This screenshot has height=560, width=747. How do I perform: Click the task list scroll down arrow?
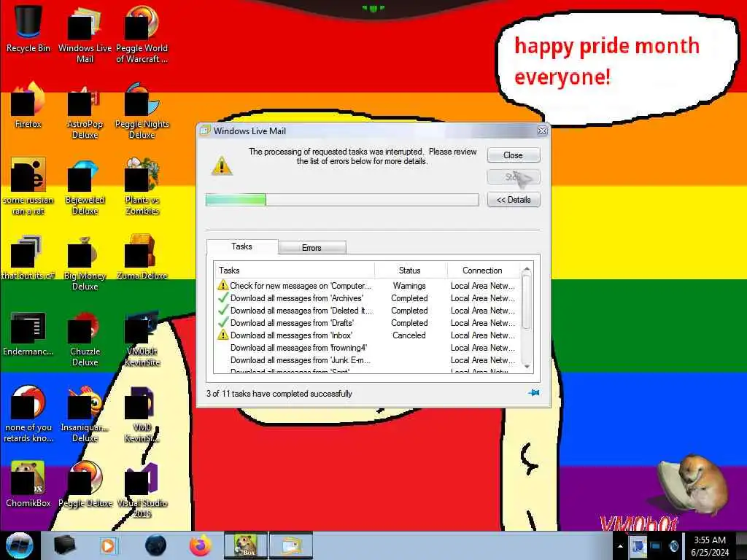coord(527,366)
